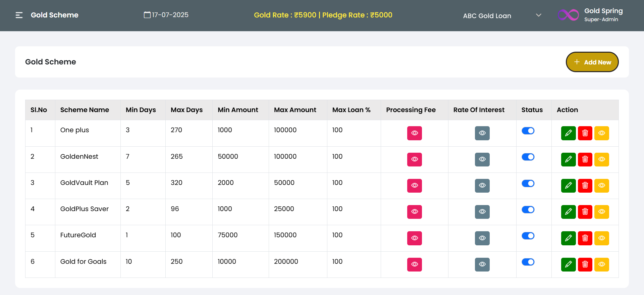Click the Gold Spring infinity logo
This screenshot has height=295, width=644.
click(568, 15)
